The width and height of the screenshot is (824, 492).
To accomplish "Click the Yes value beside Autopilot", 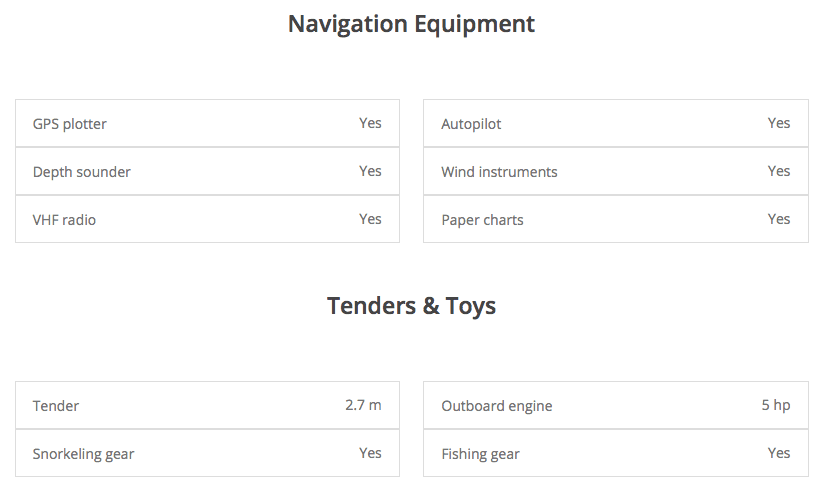I will tap(779, 123).
